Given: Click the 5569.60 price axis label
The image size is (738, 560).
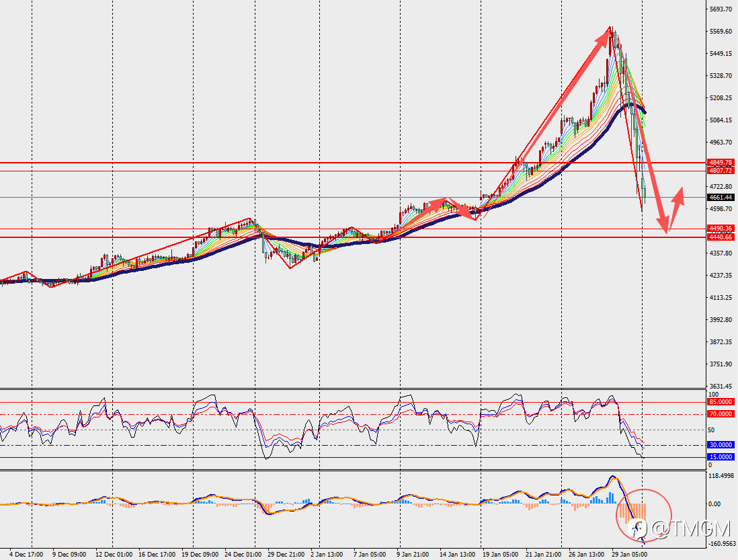Looking at the screenshot, I should click(721, 32).
